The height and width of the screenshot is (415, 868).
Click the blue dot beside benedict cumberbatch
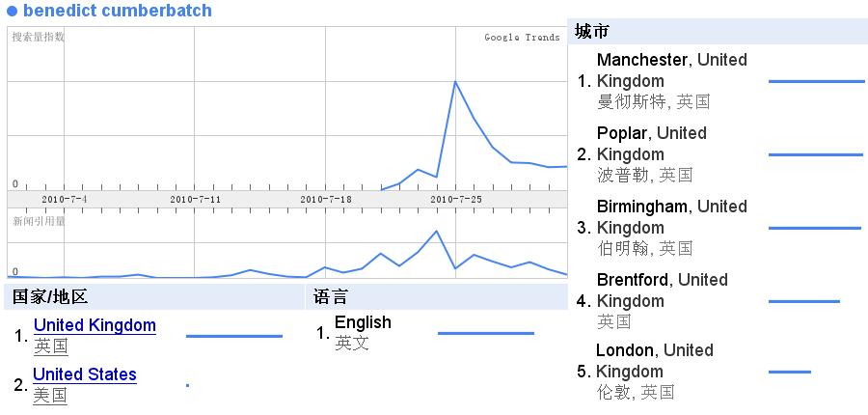[13, 12]
